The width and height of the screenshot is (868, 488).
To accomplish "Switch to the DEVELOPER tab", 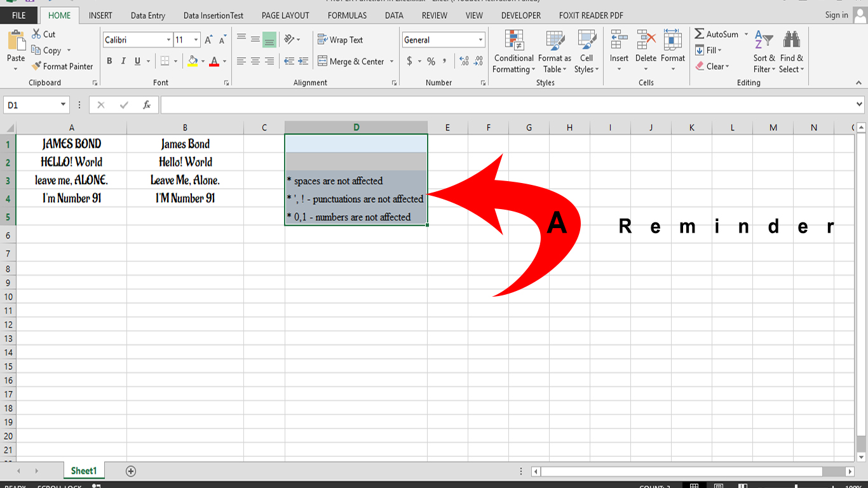I will point(521,15).
